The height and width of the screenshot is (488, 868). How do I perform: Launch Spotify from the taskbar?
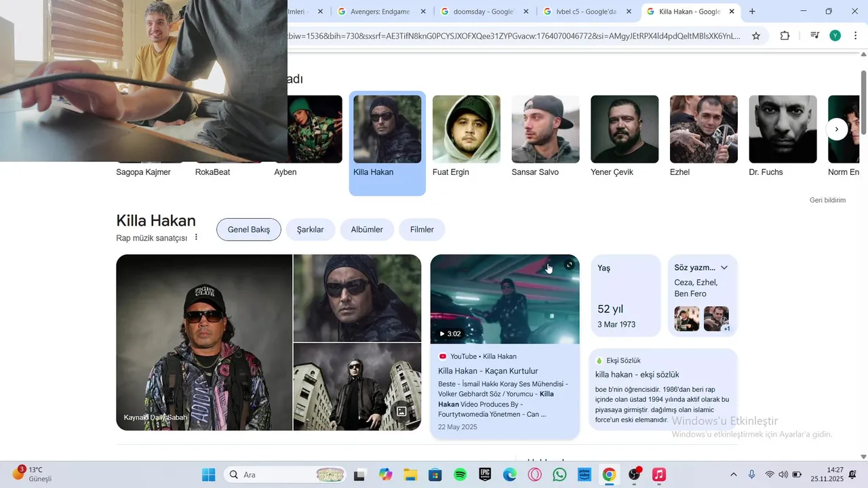[460, 474]
